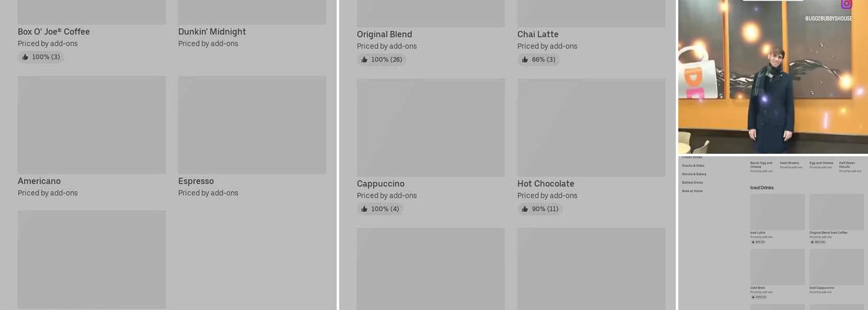Viewport: 868px width, 310px height.
Task: Click thumbs-up rating badge under Original Blend
Action: coord(381,60)
